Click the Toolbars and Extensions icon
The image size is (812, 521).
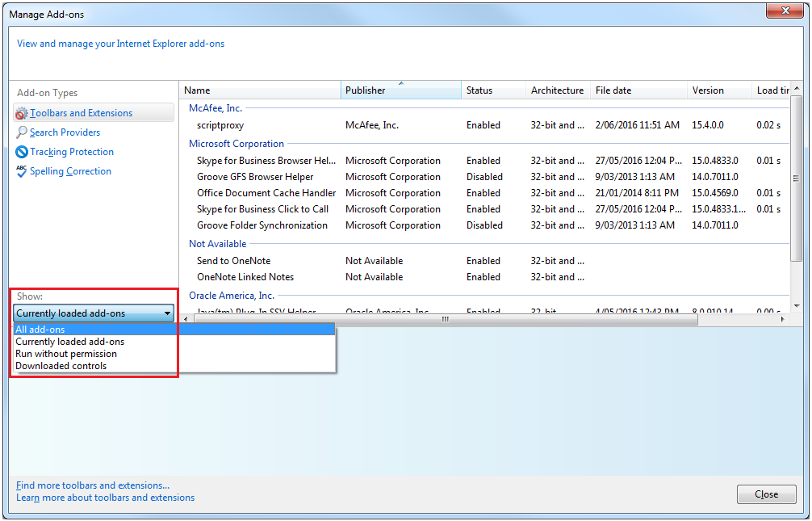[x=22, y=114]
